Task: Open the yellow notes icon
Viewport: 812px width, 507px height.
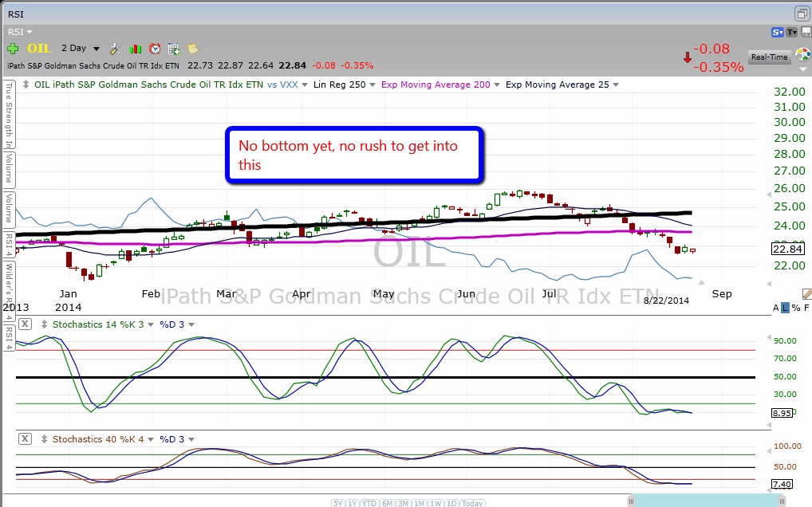Action: tap(192, 49)
